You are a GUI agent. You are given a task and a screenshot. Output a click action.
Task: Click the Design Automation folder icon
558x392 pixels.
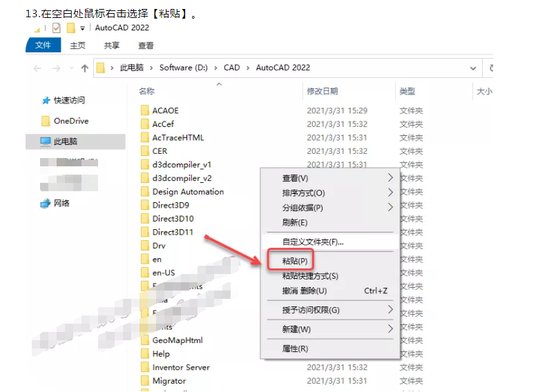pos(145,191)
